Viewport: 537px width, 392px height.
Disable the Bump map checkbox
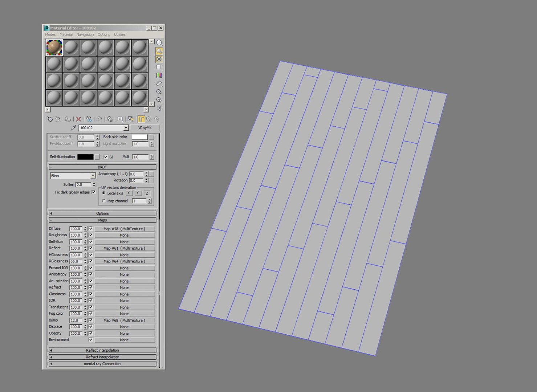(90, 320)
